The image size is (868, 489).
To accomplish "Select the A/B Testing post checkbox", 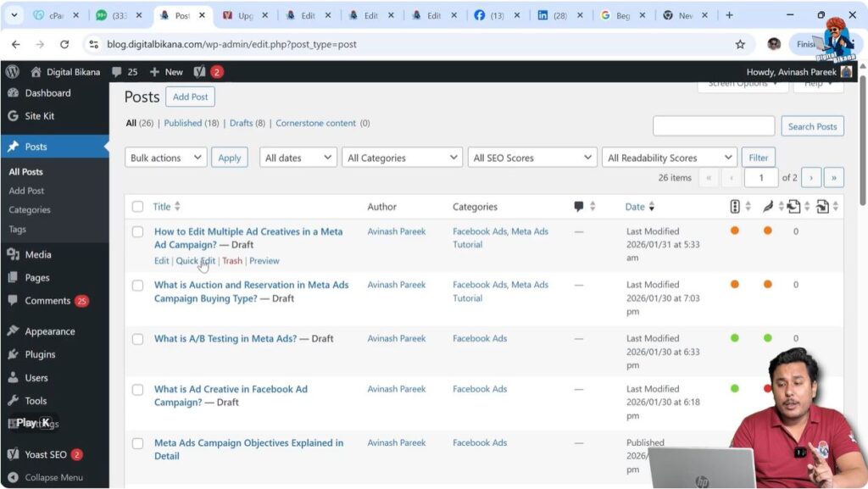I will (x=137, y=338).
